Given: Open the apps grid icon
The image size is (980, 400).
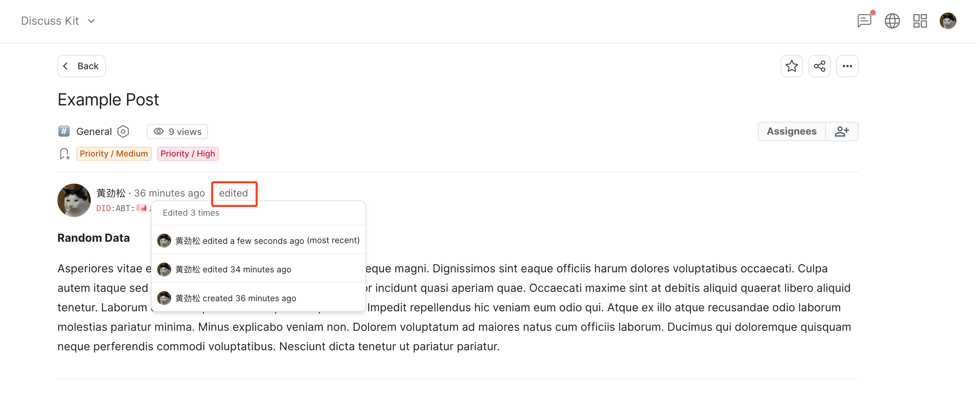Looking at the screenshot, I should pos(920,21).
